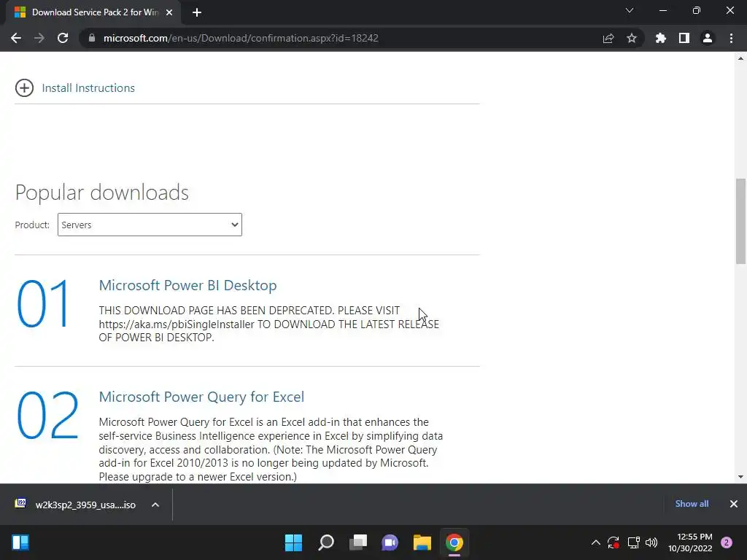
Task: Open the Windows Start menu
Action: (293, 542)
